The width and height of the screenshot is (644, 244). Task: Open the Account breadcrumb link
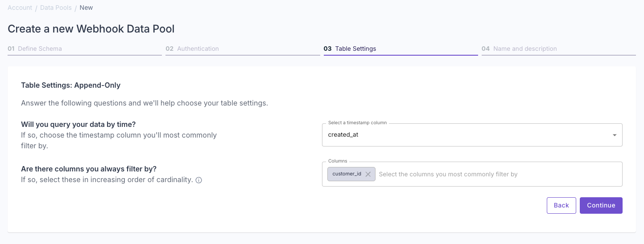20,8
